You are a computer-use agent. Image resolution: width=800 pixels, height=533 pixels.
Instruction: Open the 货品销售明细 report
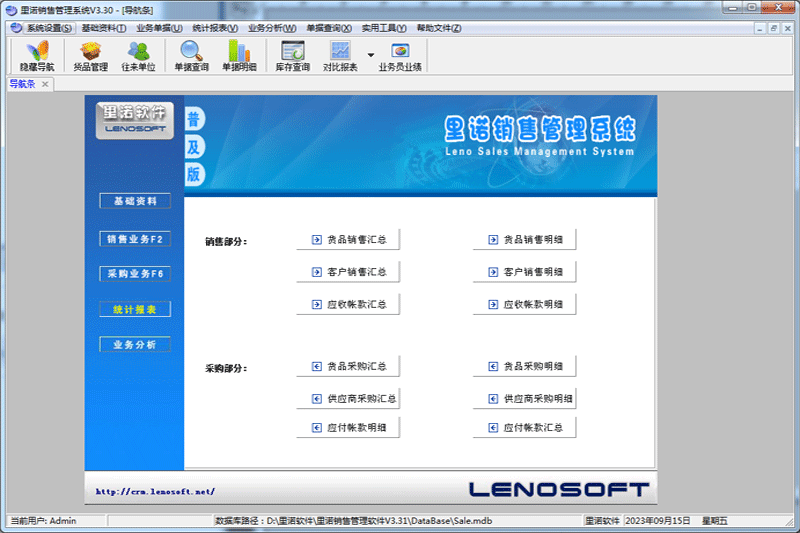[524, 239]
